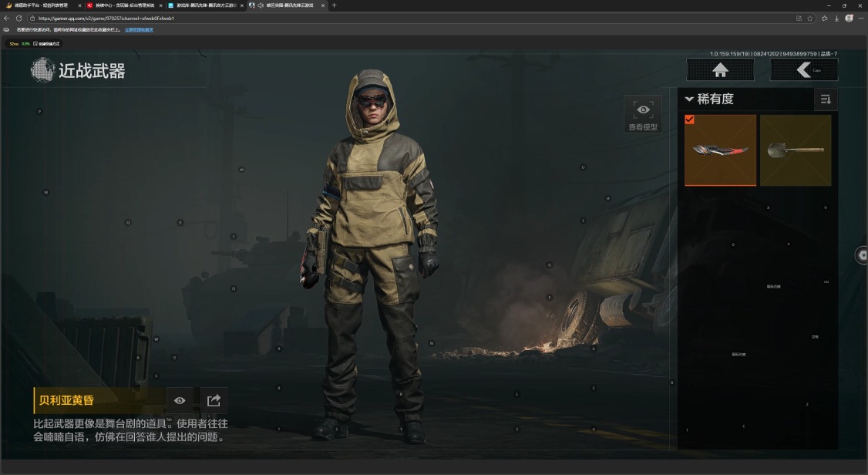
Task: Select the active cloud game tab
Action: point(287,5)
